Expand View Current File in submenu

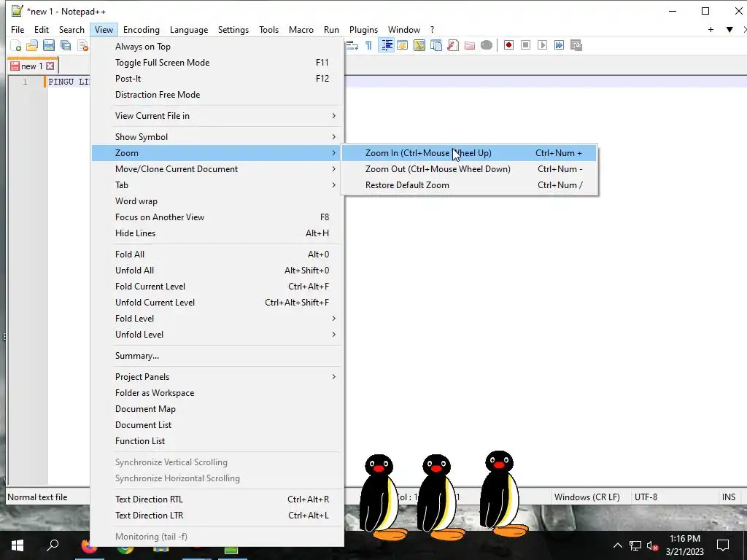click(x=217, y=116)
